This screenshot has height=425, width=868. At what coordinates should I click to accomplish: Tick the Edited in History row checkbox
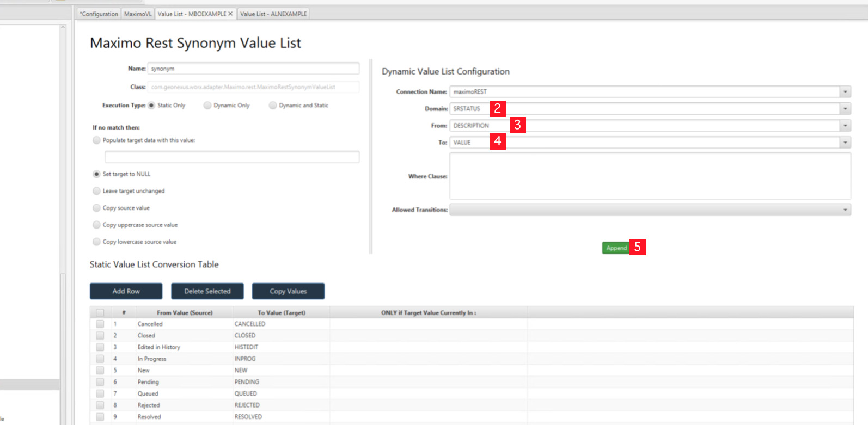(100, 347)
